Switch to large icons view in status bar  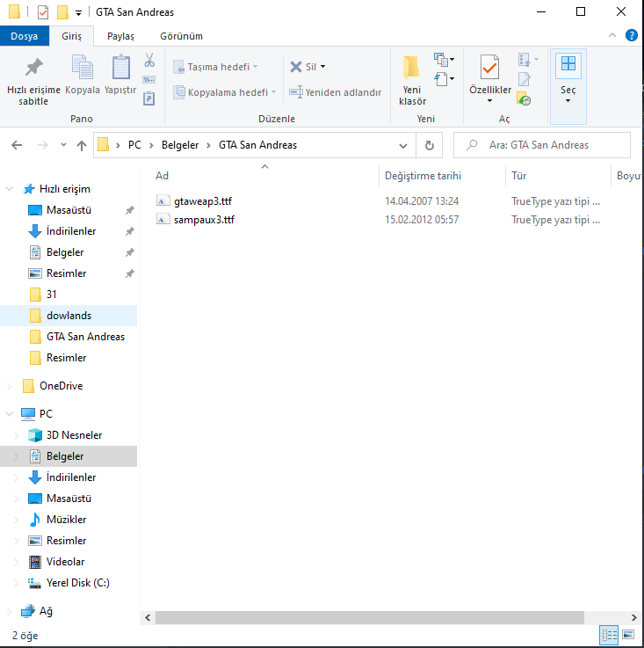tap(628, 634)
